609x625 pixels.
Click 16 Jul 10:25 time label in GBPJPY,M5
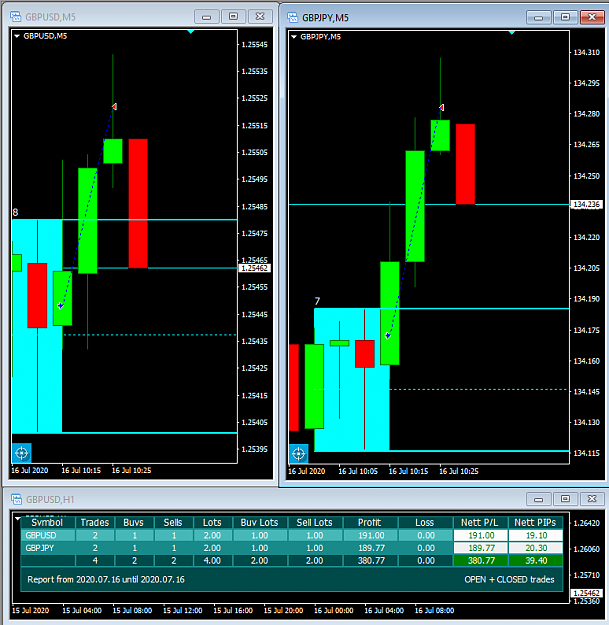click(x=459, y=471)
